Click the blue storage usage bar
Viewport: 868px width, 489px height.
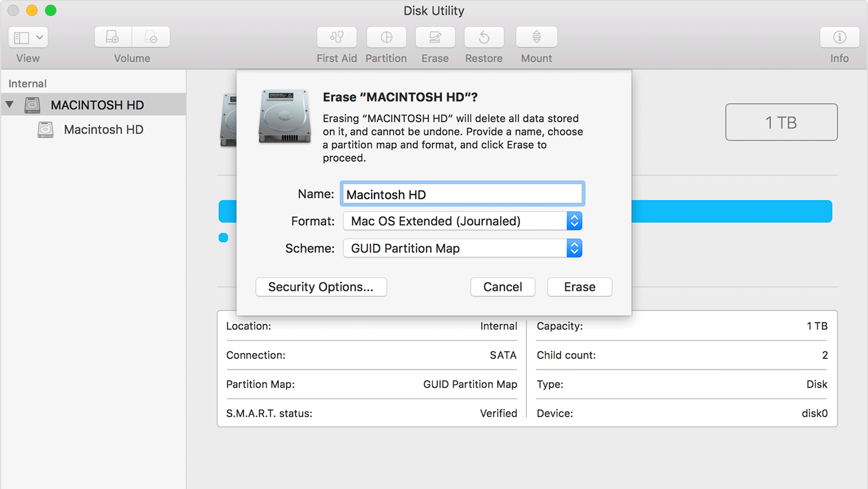(x=723, y=211)
